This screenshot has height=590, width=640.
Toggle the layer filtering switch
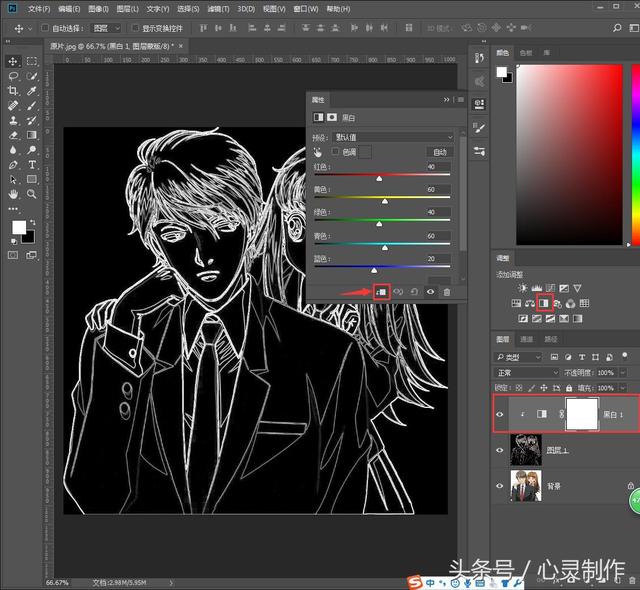click(624, 356)
